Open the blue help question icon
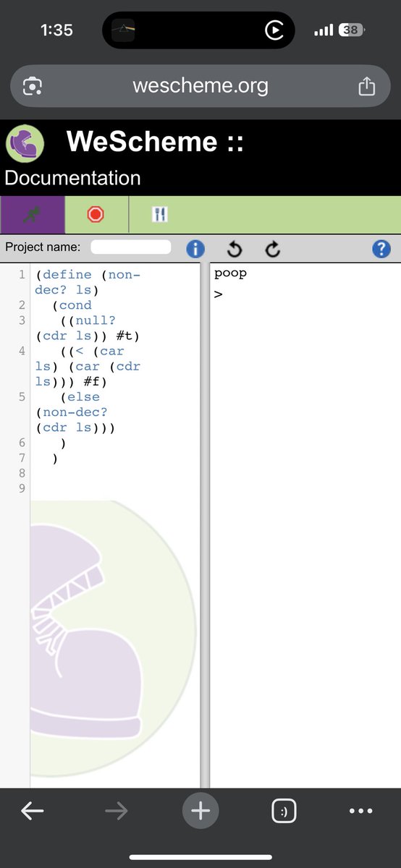This screenshot has width=401, height=868. (x=381, y=249)
